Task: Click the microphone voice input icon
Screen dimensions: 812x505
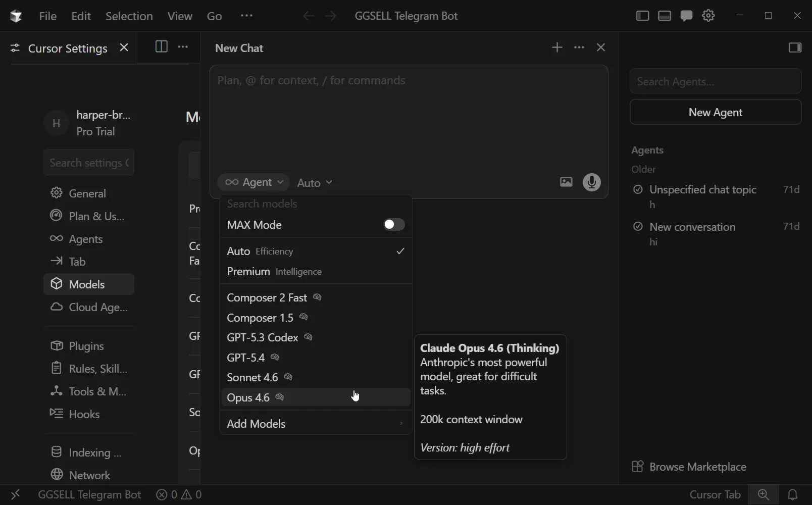Action: coord(592,182)
